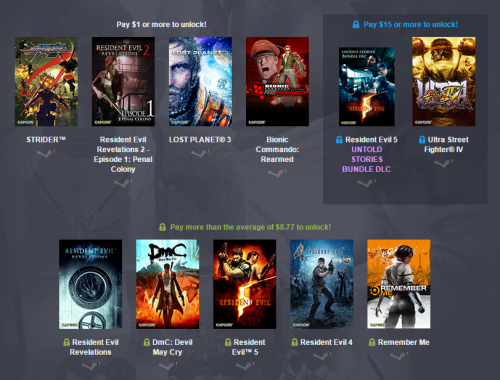
Task: Open the Resident Evil Revelations cover art
Action: 90,284
